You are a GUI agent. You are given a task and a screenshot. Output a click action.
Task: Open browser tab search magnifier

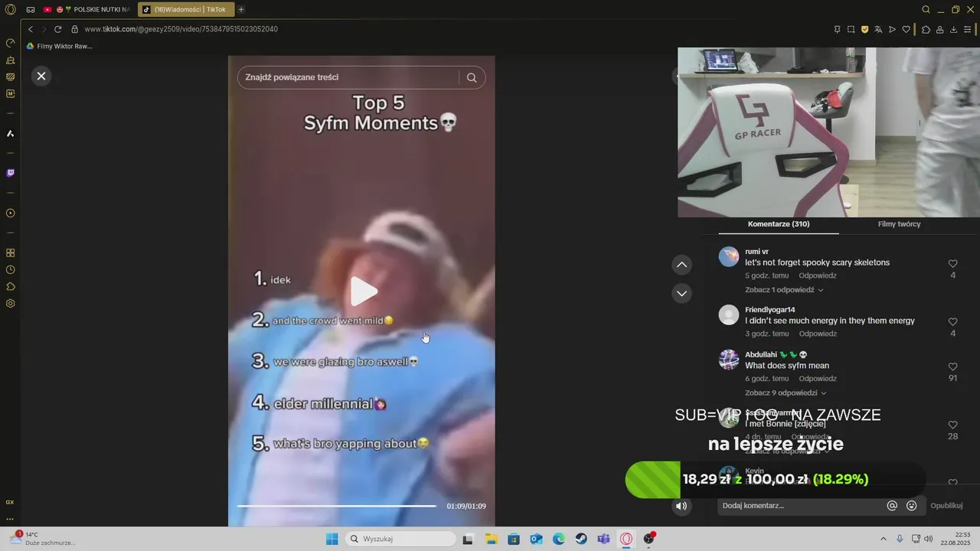point(926,9)
